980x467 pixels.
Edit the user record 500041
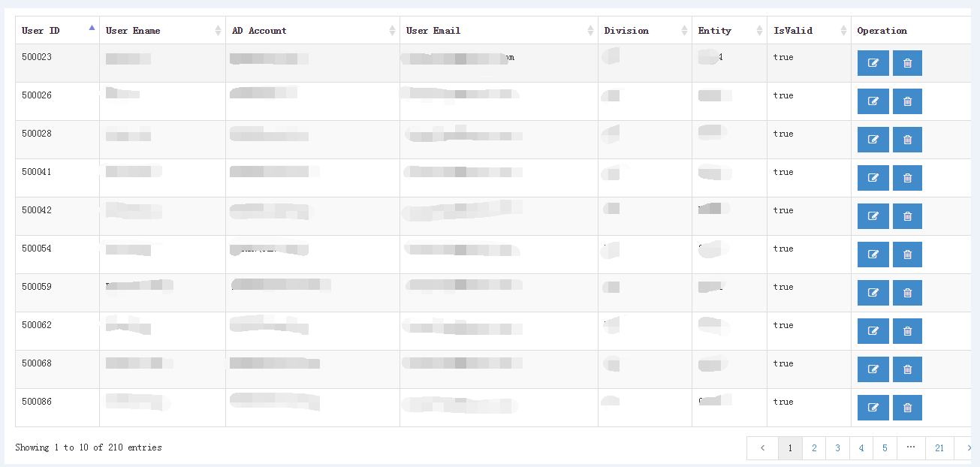tap(873, 178)
